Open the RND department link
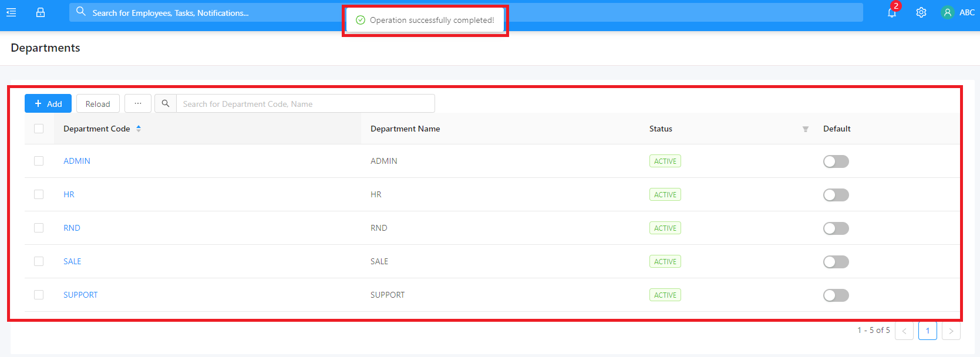This screenshot has width=980, height=357. click(72, 228)
